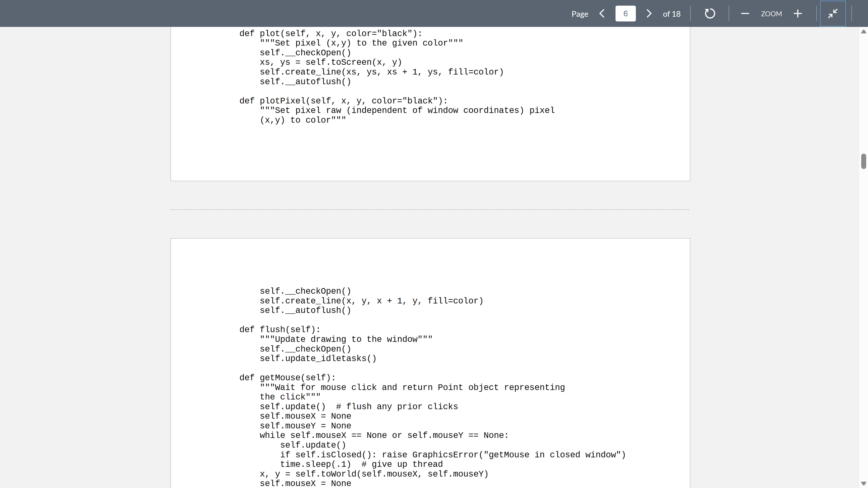The height and width of the screenshot is (488, 868).
Task: Advance to the next page arrow
Action: click(x=649, y=14)
